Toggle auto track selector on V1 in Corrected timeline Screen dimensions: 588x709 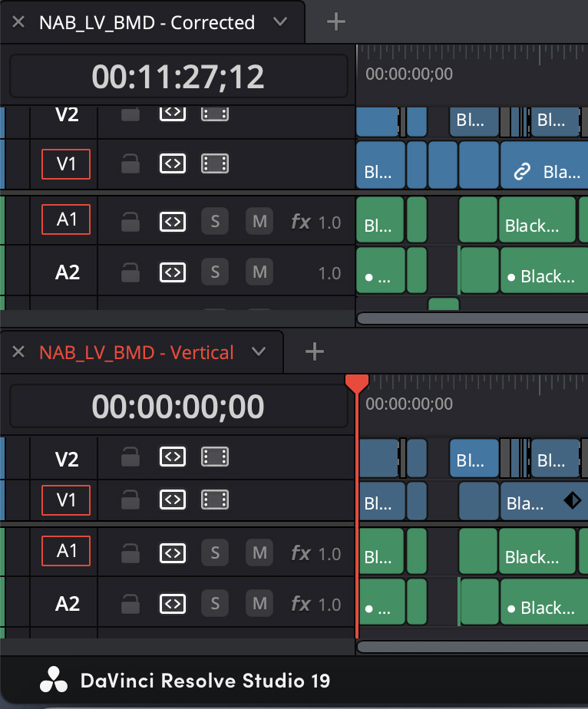point(172,163)
